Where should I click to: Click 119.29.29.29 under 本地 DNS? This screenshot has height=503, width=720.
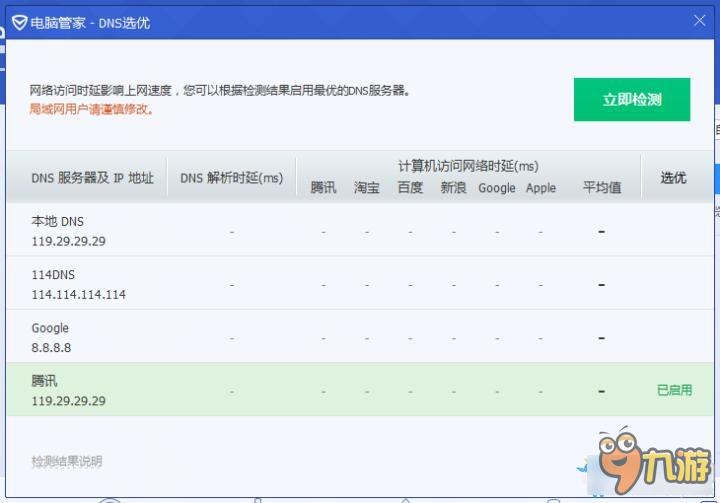(68, 241)
